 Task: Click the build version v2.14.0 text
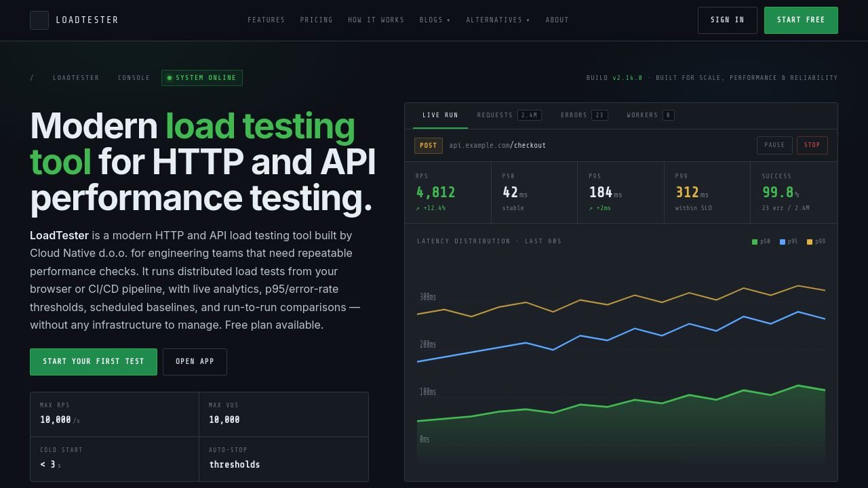tap(627, 78)
